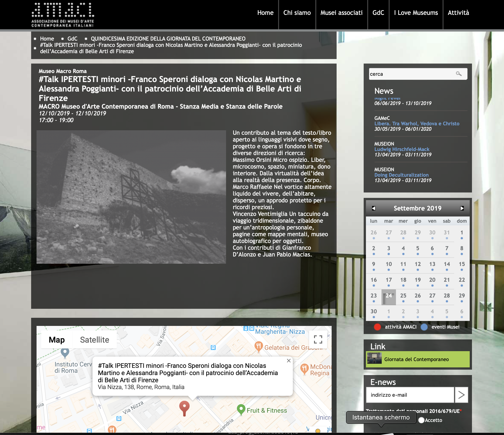
Task: Click the AMACI logo
Action: (x=62, y=15)
